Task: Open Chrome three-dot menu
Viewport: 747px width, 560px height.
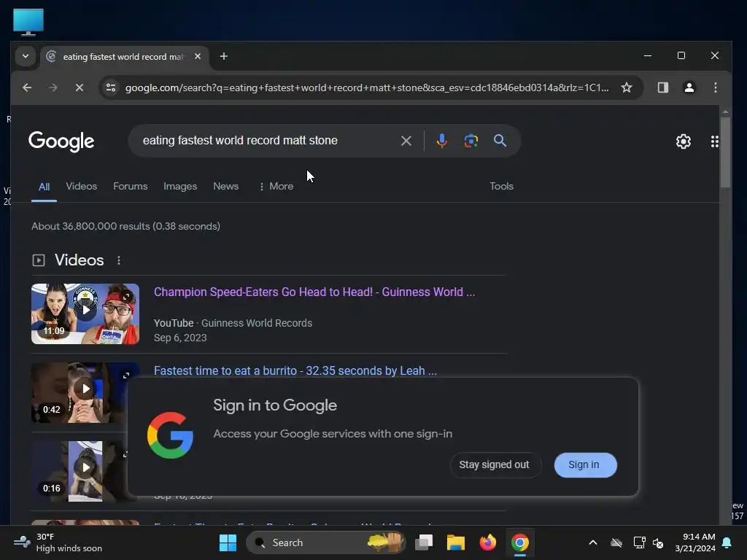Action: click(x=715, y=87)
